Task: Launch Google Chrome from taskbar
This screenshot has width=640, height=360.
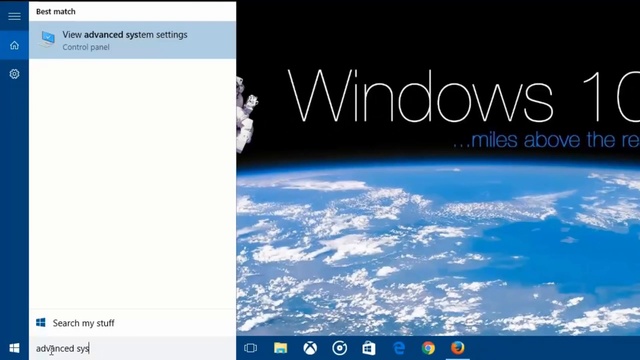Action: [428, 348]
